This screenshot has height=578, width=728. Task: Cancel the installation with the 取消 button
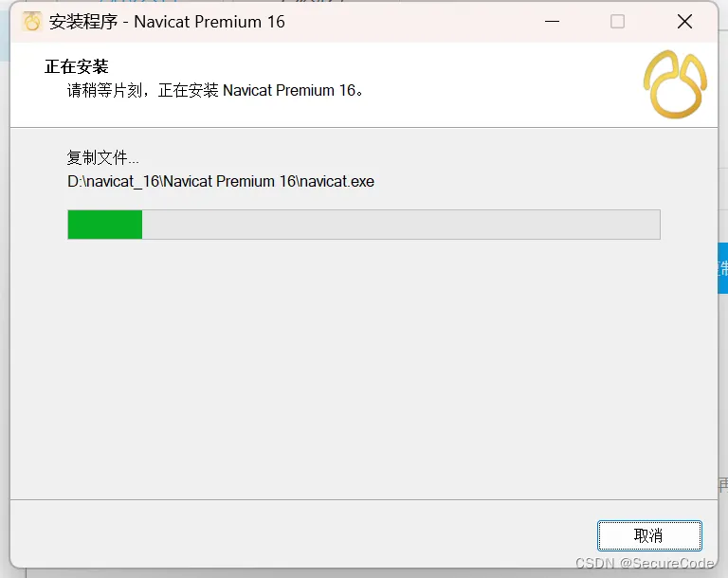tap(649, 535)
